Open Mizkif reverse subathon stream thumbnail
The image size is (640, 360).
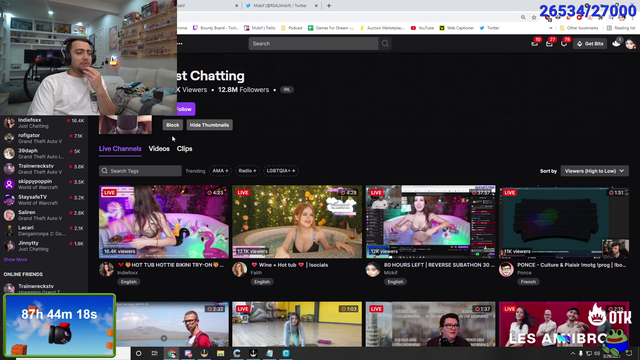[431, 222]
